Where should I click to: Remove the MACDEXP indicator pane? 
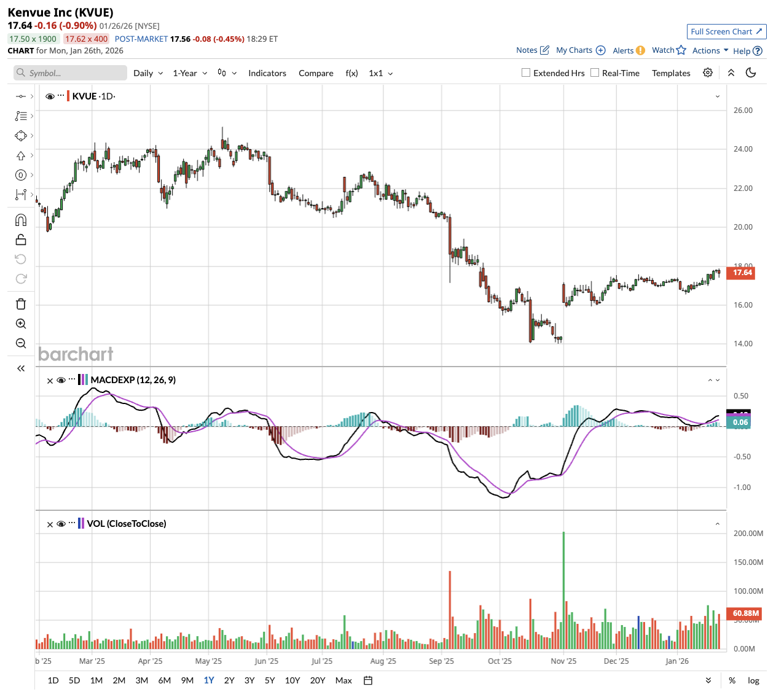(50, 381)
